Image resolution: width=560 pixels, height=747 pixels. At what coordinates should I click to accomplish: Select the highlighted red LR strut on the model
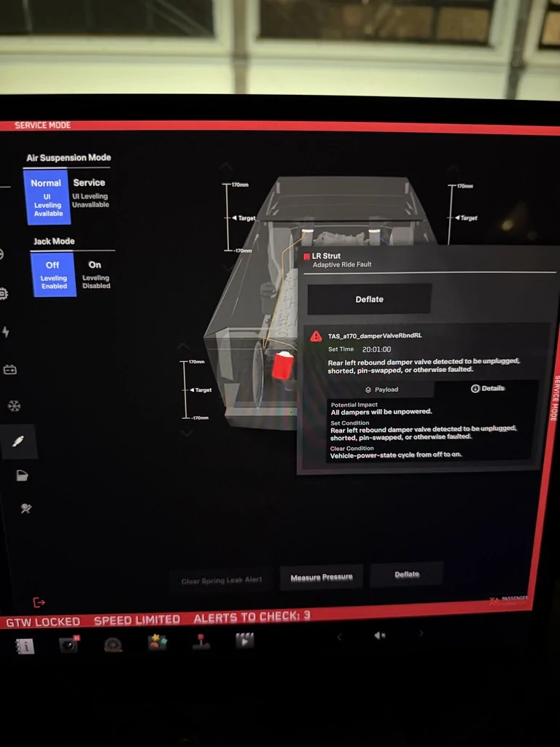coord(283,365)
